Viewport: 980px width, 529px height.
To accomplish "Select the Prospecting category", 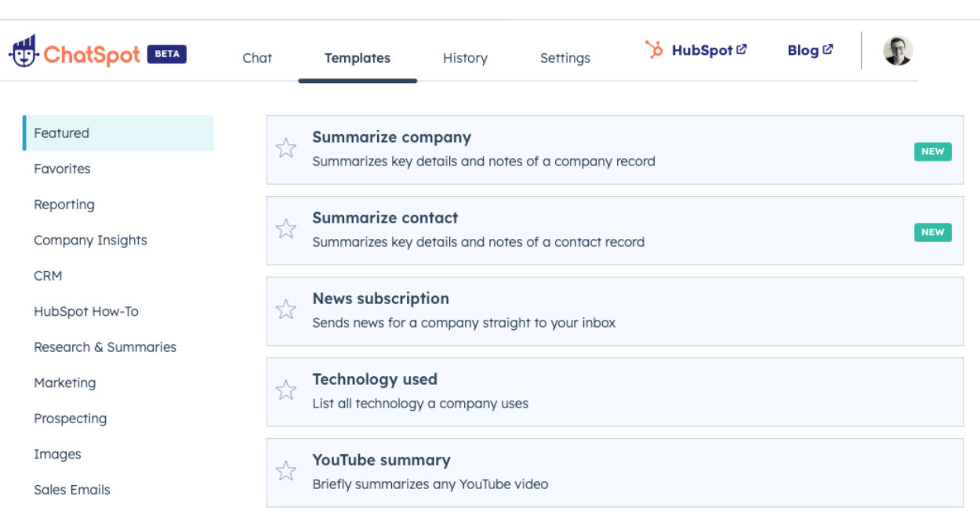I will click(71, 418).
